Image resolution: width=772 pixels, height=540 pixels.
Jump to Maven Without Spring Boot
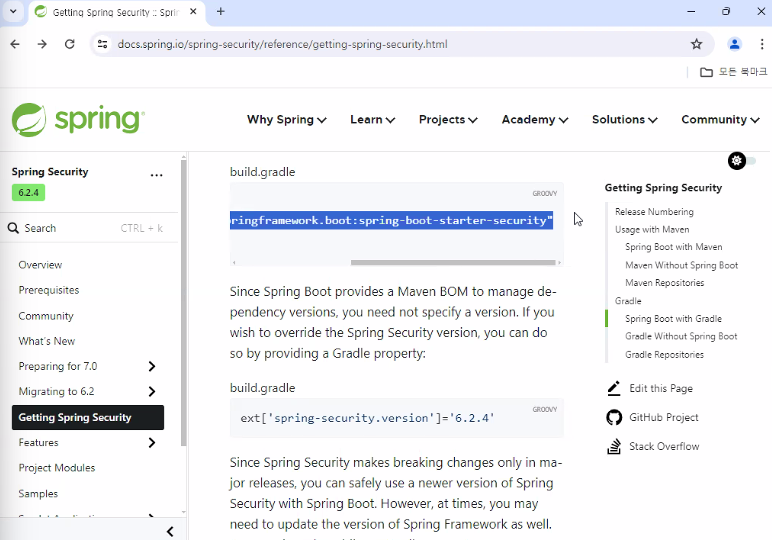point(681,265)
